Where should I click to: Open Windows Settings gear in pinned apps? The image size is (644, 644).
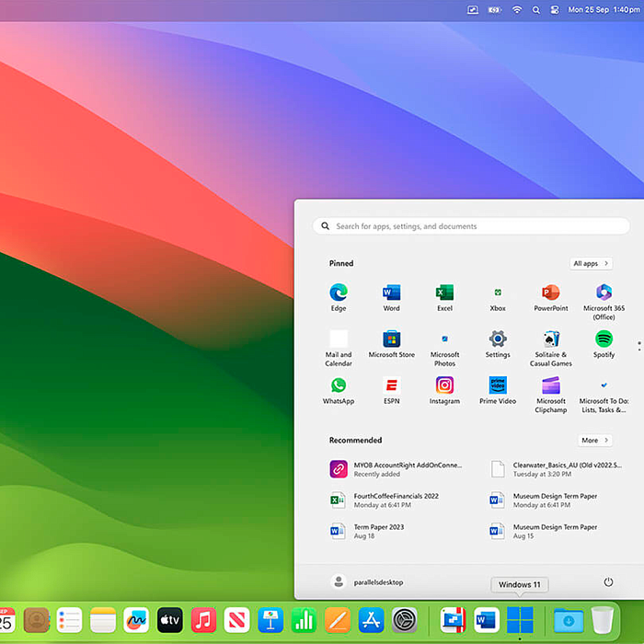pos(498,339)
